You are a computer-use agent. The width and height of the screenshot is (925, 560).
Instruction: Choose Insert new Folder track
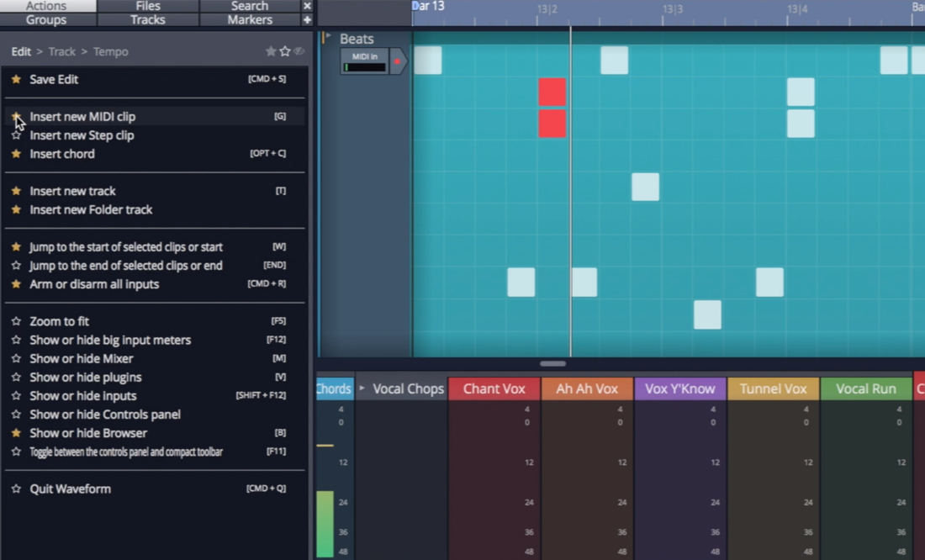tap(155, 209)
